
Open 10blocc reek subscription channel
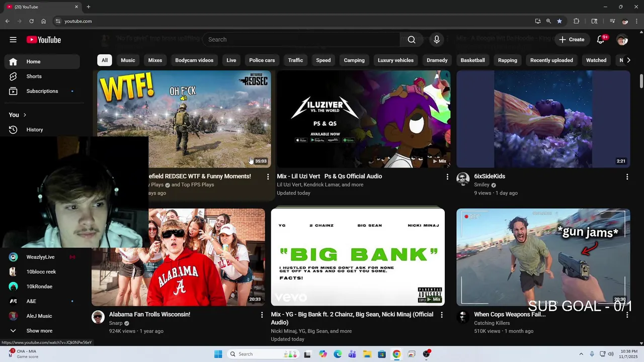coord(42,271)
